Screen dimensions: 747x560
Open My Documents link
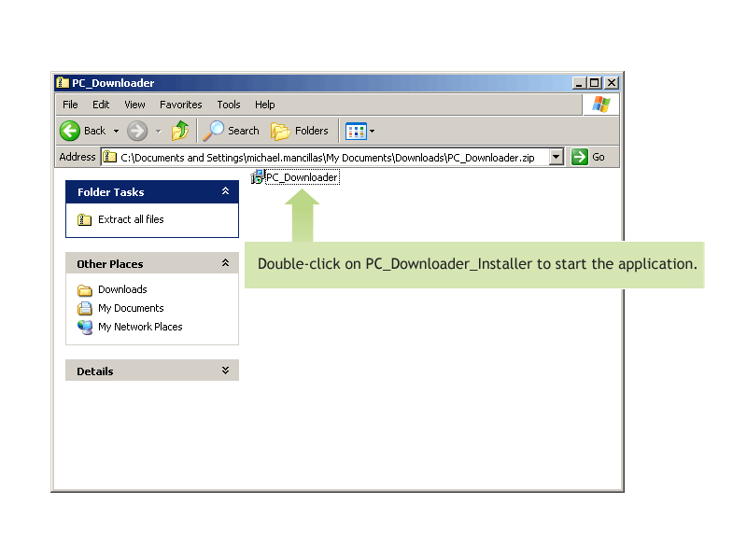[131, 308]
